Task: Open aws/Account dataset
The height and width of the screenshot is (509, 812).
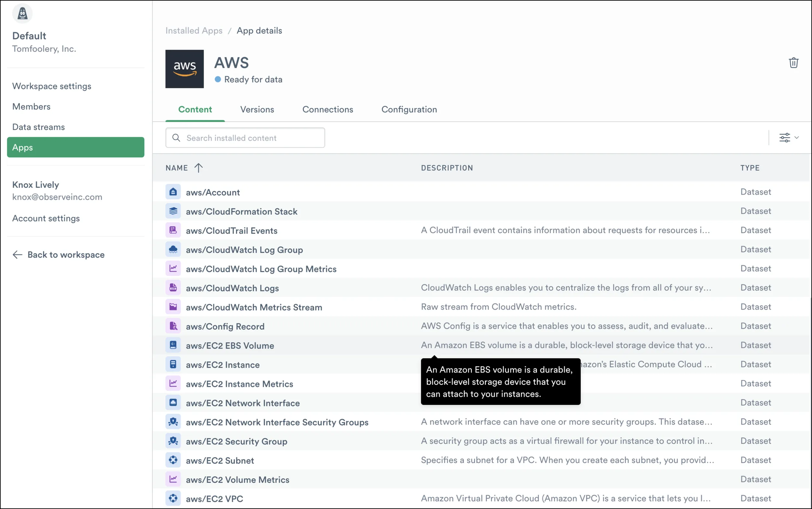Action: (213, 193)
